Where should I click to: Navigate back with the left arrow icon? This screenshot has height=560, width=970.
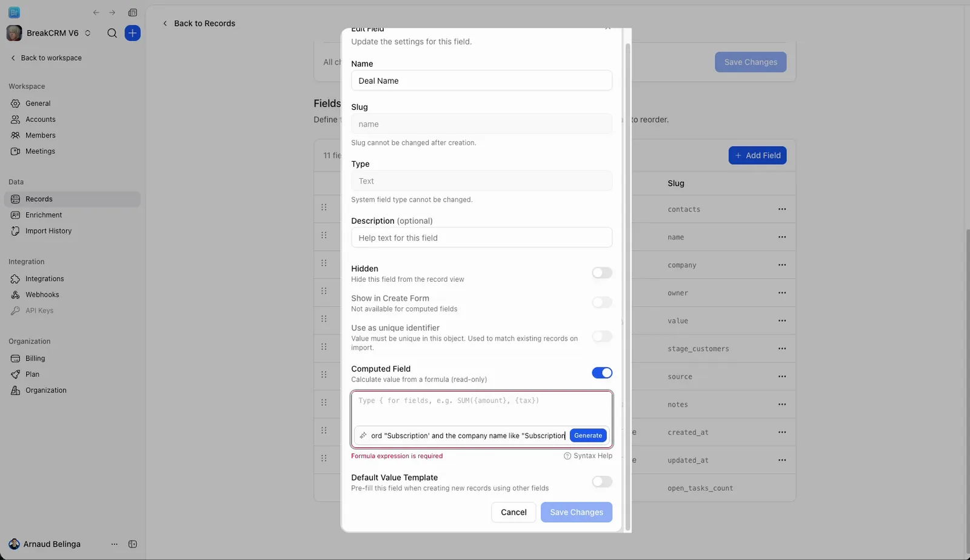96,12
